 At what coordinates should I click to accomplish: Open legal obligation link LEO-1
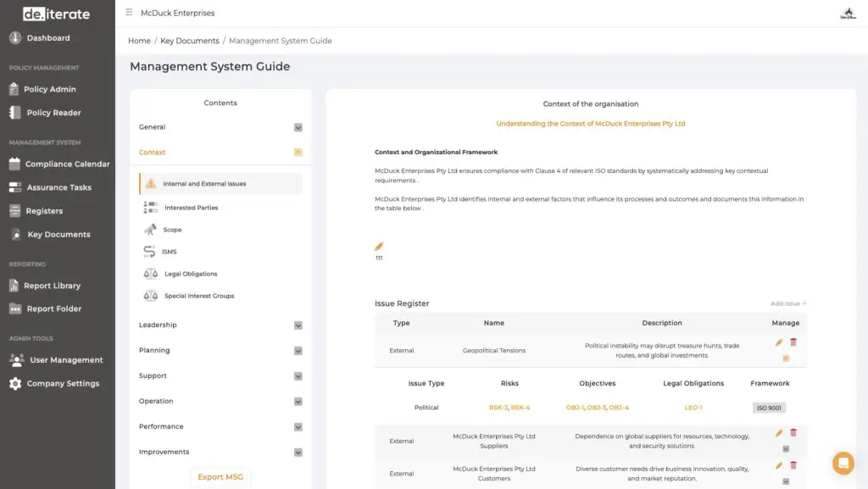point(693,408)
